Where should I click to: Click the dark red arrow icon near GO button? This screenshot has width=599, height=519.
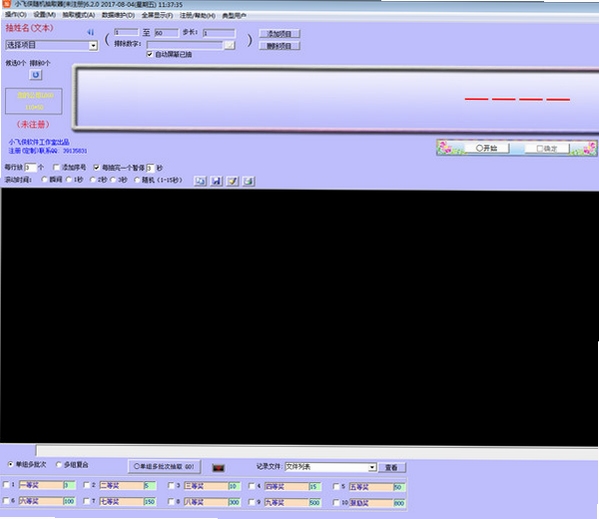click(x=218, y=468)
